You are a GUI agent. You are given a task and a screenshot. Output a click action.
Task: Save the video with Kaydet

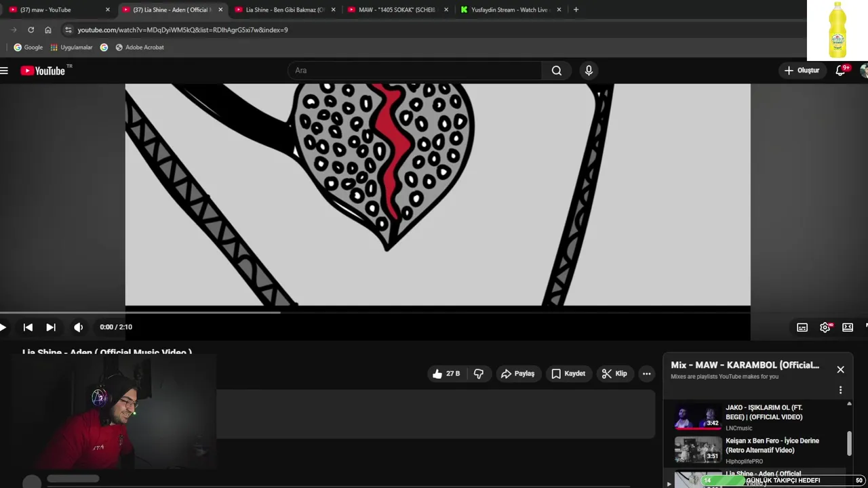tap(568, 373)
